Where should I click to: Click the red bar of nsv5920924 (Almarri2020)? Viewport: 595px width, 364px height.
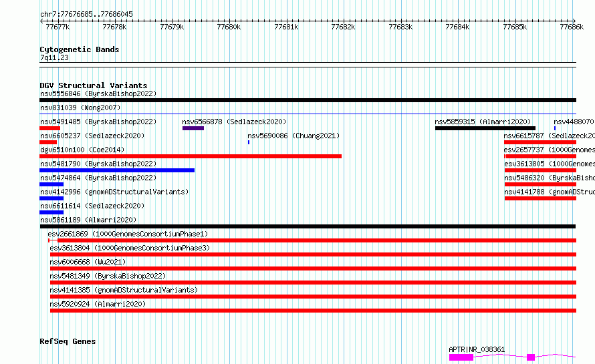click(x=313, y=311)
